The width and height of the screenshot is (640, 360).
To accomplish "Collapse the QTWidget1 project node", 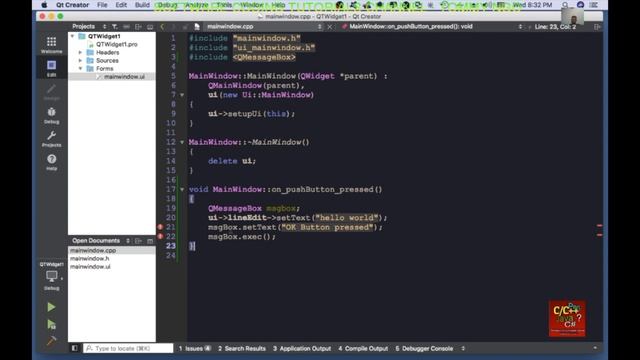I will 73,36.
